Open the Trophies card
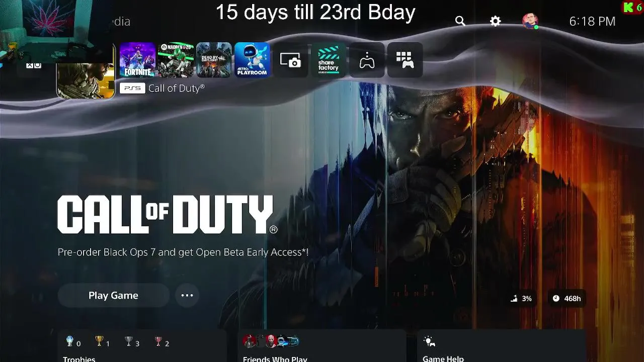Viewport: 644px width, 362px height. pyautogui.click(x=142, y=346)
